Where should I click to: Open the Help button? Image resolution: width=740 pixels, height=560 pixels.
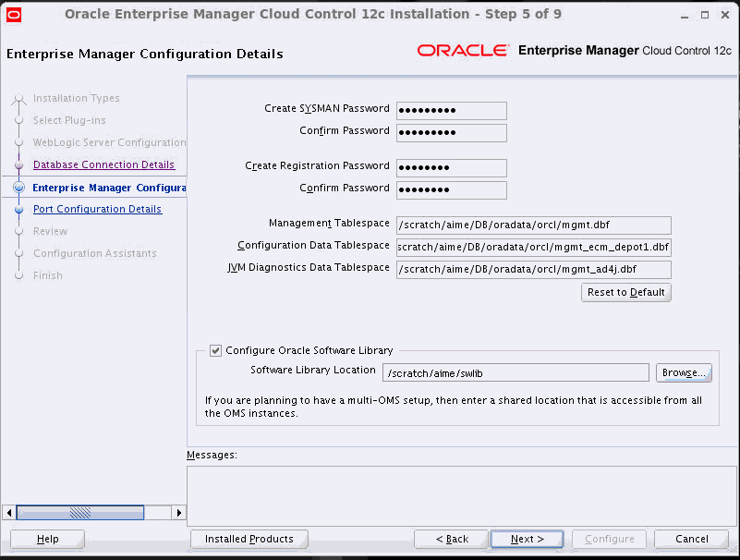click(47, 539)
